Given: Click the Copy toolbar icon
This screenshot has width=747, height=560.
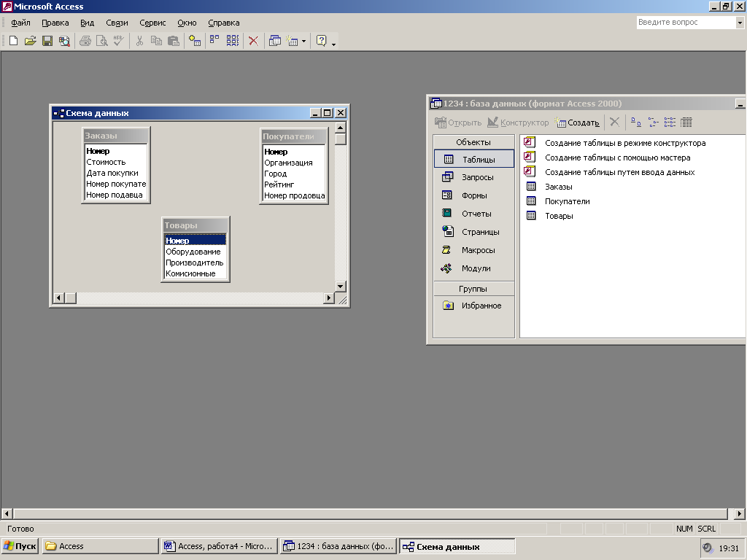Looking at the screenshot, I should pyautogui.click(x=156, y=41).
